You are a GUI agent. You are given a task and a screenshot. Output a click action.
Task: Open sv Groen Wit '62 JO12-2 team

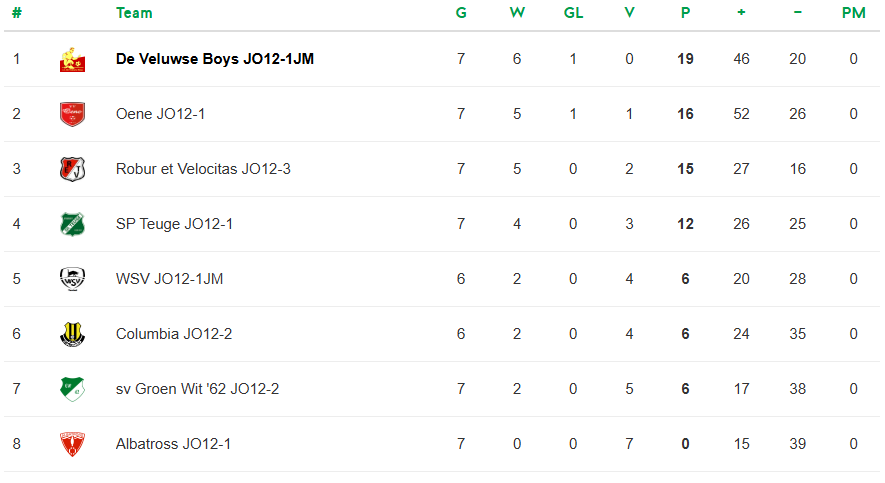click(197, 389)
